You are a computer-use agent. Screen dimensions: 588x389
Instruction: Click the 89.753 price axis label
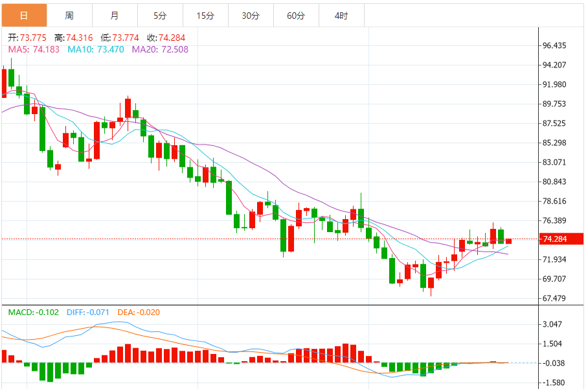click(554, 104)
